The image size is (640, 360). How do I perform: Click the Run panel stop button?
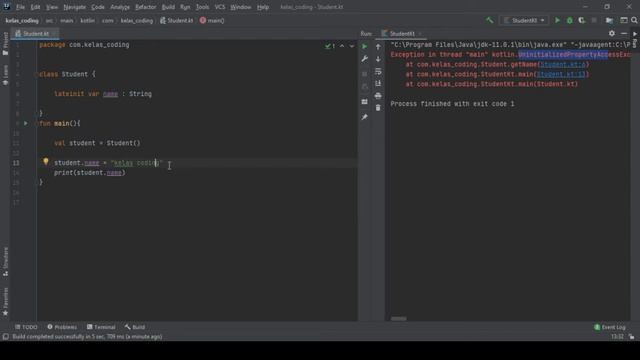(x=364, y=74)
